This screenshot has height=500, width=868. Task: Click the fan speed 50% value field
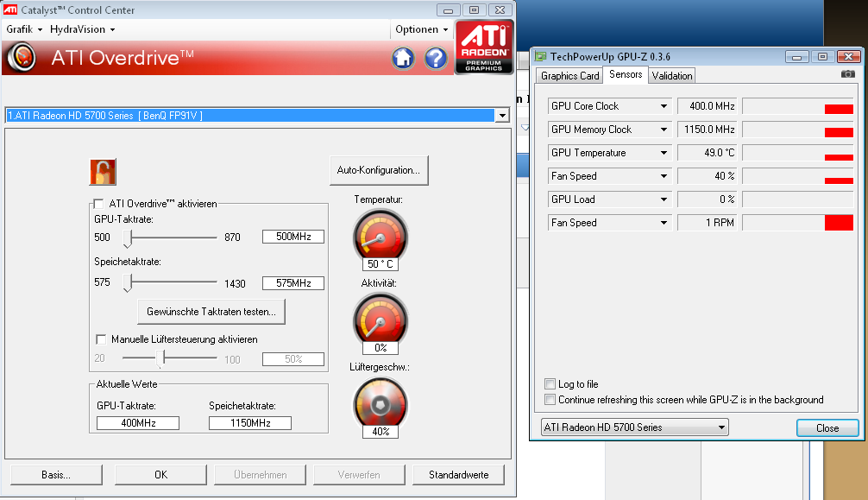292,359
